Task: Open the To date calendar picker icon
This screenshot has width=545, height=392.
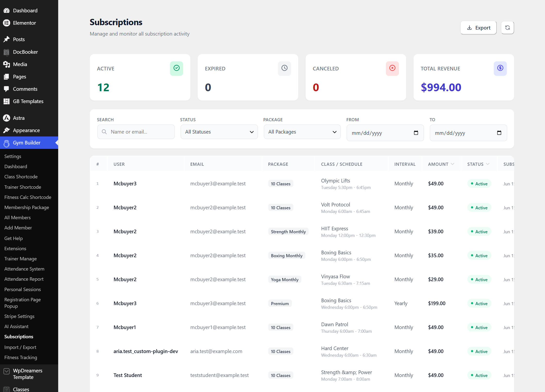Action: [499, 133]
